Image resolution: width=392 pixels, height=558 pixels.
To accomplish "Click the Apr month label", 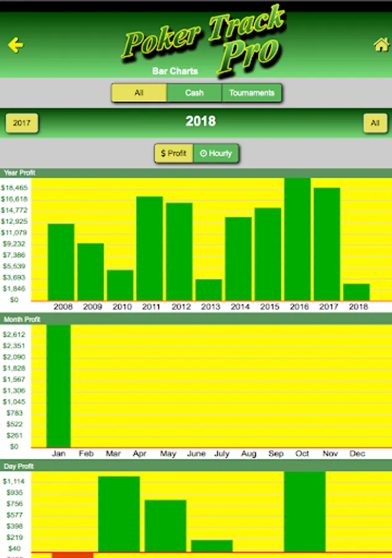I will click(140, 454).
